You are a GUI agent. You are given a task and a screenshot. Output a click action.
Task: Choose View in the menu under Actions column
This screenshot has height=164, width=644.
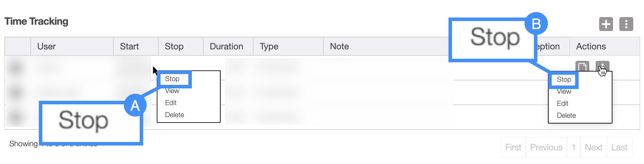pos(564,91)
